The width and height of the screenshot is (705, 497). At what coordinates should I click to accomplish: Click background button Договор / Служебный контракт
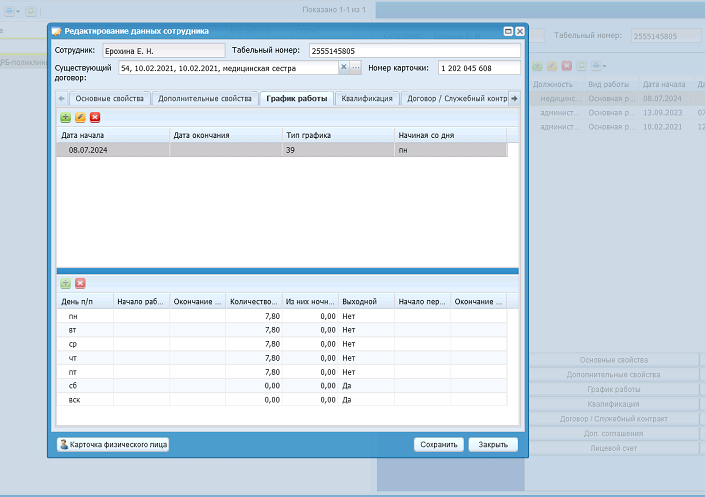[614, 419]
